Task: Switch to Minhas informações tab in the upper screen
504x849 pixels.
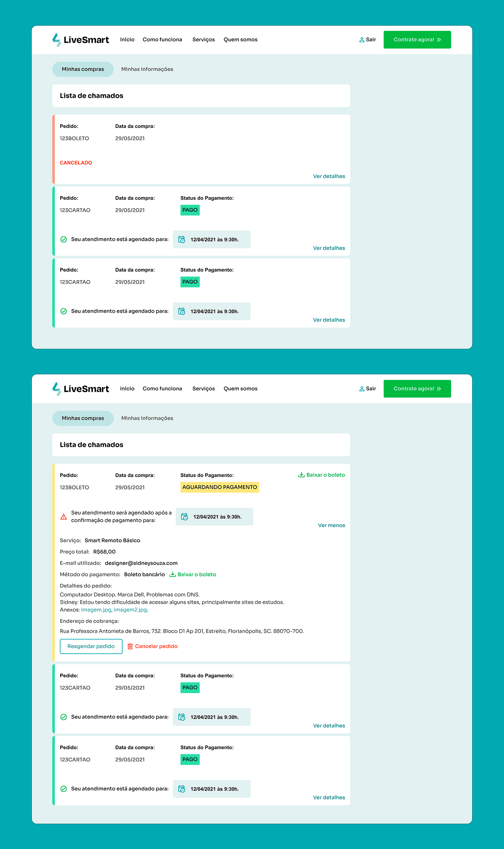Action: tap(147, 69)
